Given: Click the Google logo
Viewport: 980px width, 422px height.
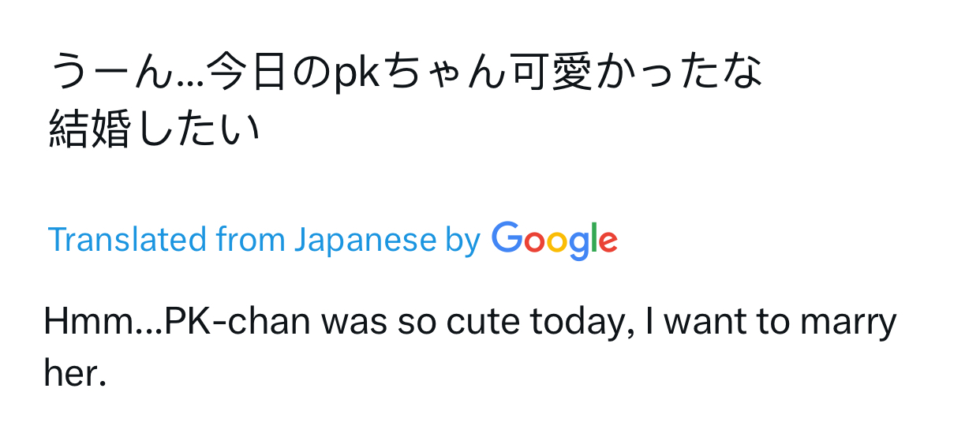Looking at the screenshot, I should pos(554,241).
